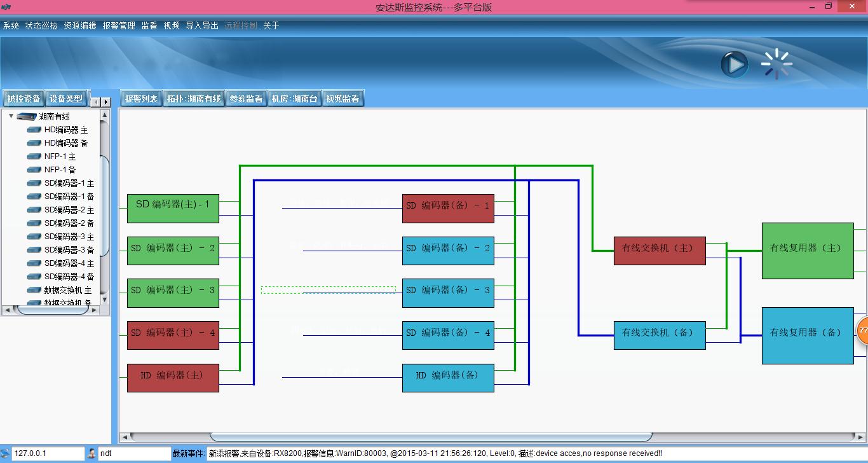Click the 127.0.0.1 server address field

pyautogui.click(x=48, y=453)
